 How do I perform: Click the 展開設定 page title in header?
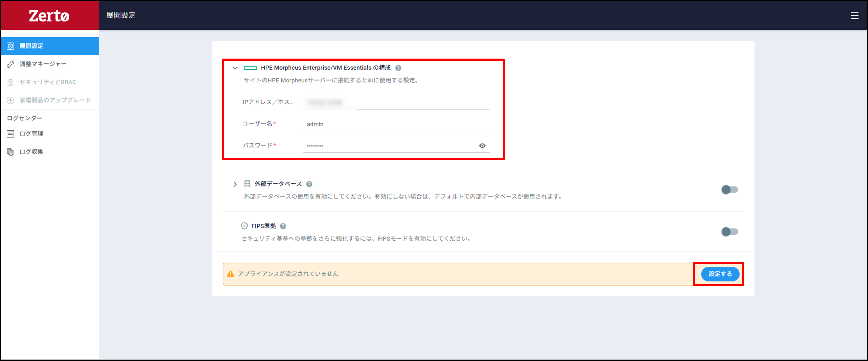pos(121,15)
